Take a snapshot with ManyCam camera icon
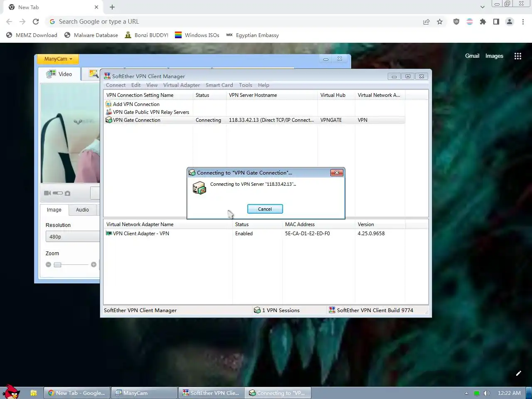Screen dimensions: 532x399 pos(68,193)
